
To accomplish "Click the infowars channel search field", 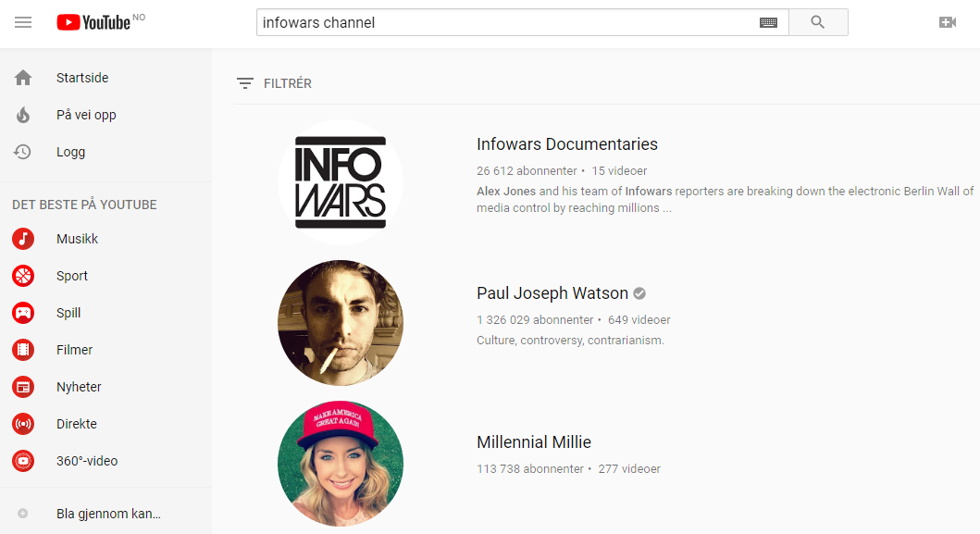I will [x=506, y=22].
